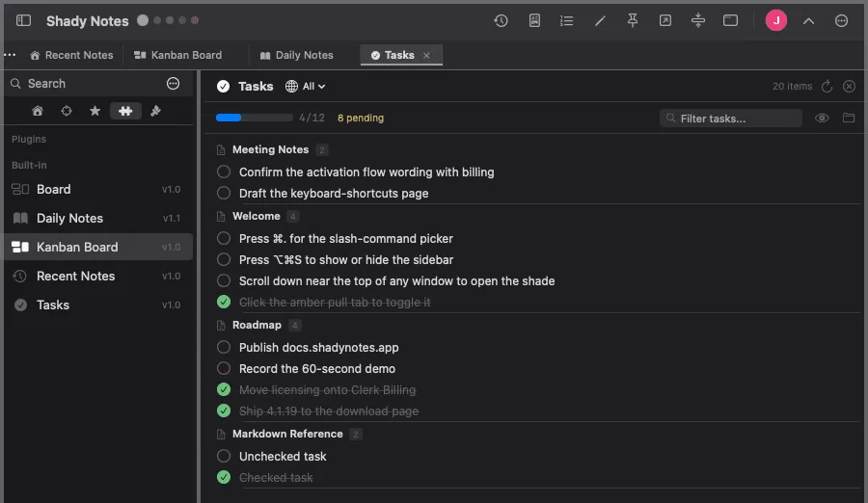Refresh the tasks list
Viewport: 868px width, 503px height.
pos(827,87)
